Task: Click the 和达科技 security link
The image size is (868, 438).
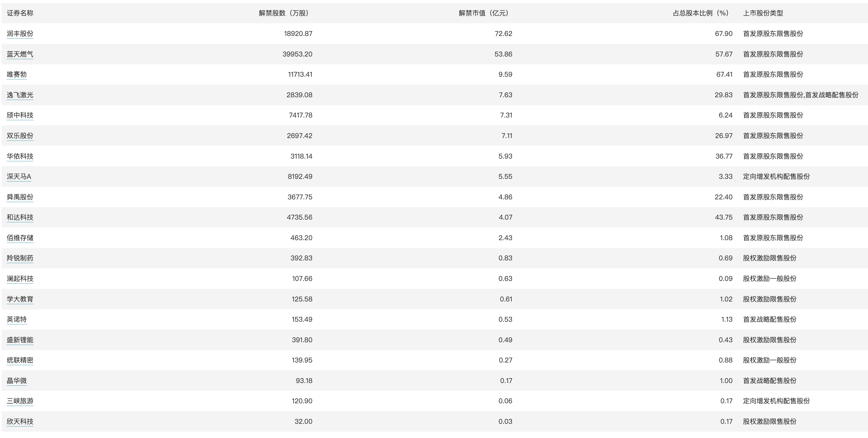Action: [x=20, y=217]
